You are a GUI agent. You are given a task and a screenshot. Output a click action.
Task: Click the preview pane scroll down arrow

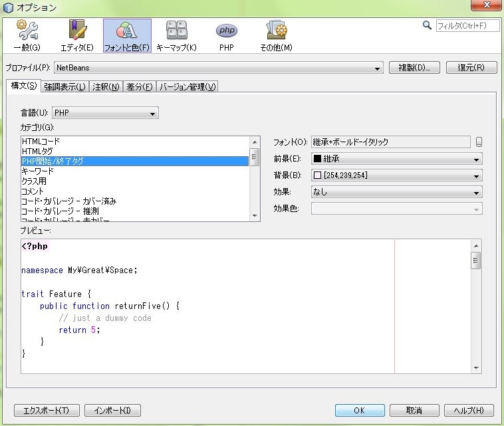pyautogui.click(x=476, y=368)
